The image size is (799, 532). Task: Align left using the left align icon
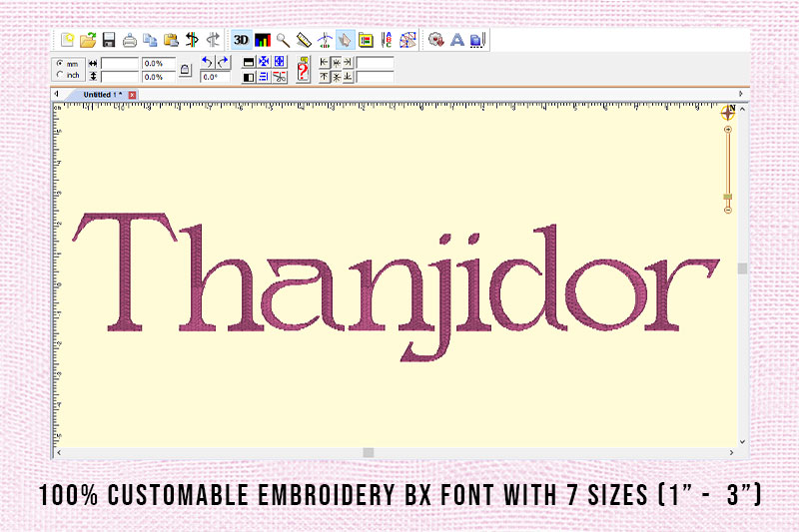(x=324, y=62)
